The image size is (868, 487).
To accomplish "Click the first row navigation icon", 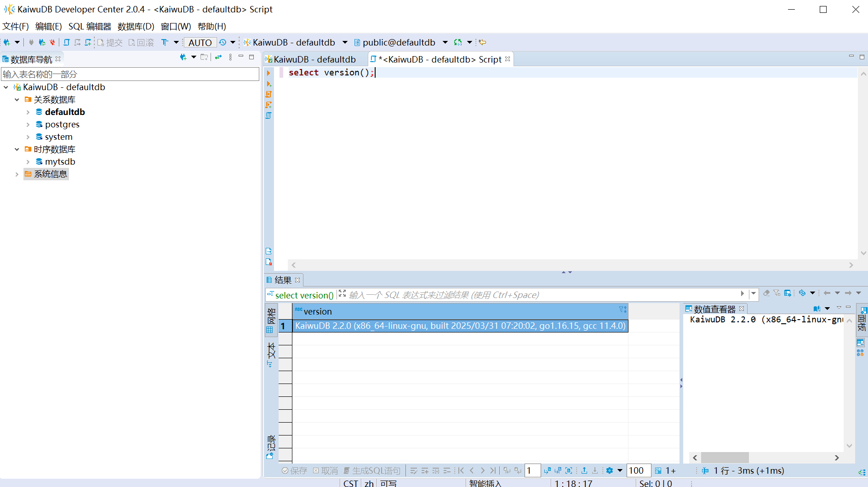I will 461,470.
